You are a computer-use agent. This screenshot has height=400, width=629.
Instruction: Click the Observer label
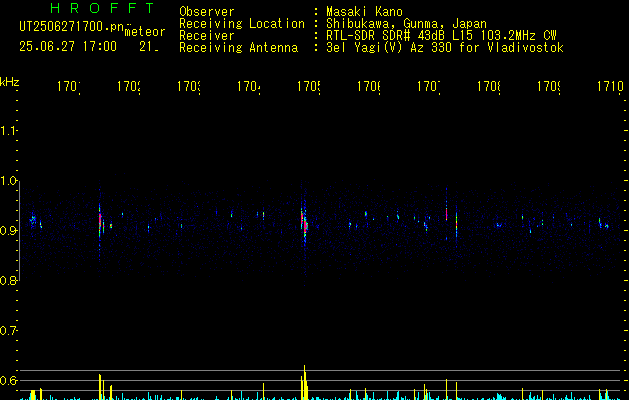(x=207, y=12)
